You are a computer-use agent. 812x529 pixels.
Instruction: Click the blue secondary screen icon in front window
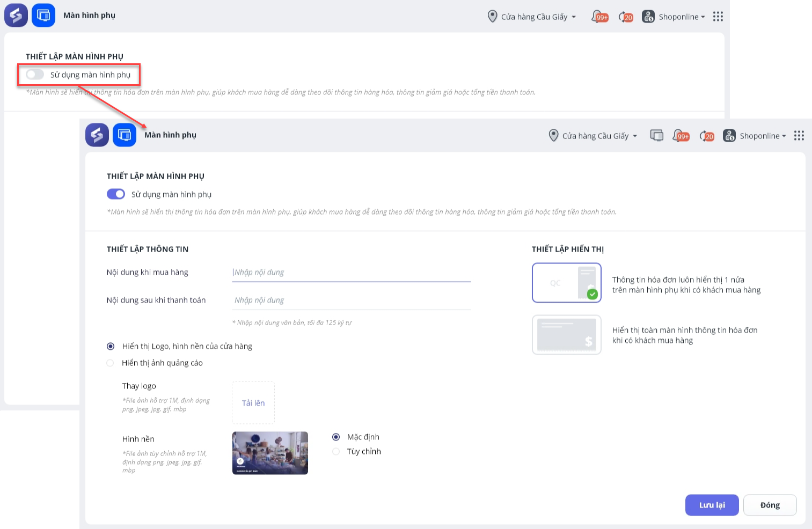pyautogui.click(x=125, y=135)
